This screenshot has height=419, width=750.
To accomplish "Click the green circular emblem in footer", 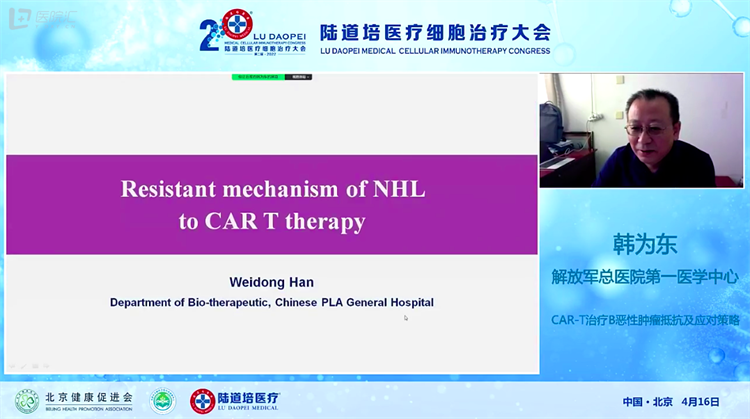I will pos(162,401).
